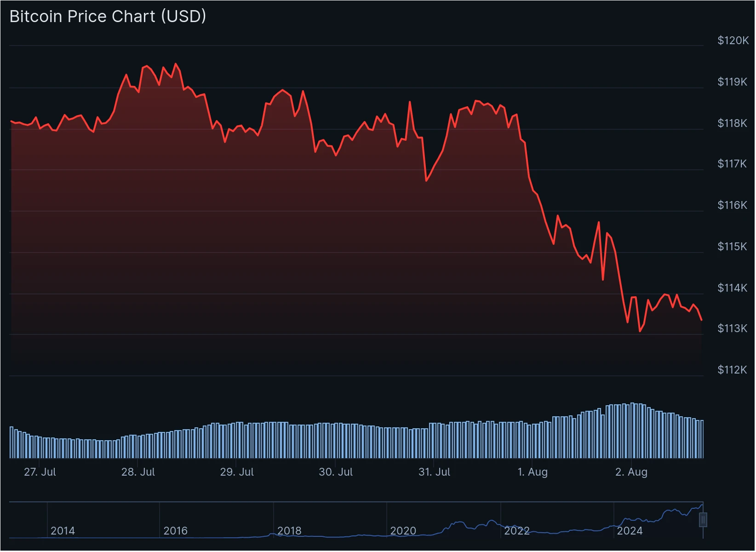
Task: Click the 2020 label in the navigator timeline
Action: [x=403, y=531]
